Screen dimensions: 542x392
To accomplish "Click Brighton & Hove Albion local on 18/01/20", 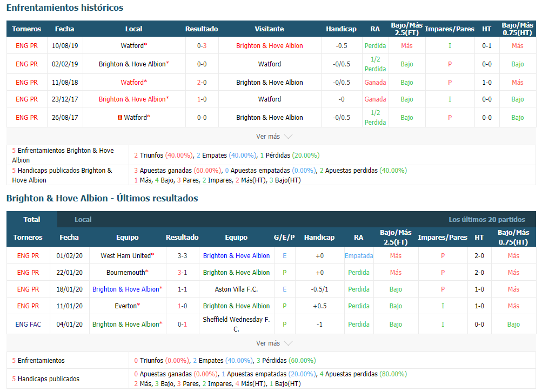I will [x=127, y=289].
